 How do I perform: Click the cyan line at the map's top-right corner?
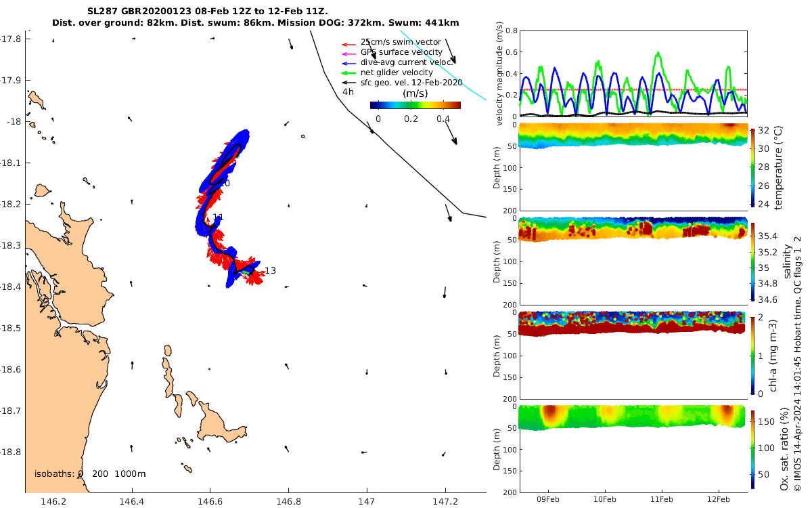coord(443,65)
